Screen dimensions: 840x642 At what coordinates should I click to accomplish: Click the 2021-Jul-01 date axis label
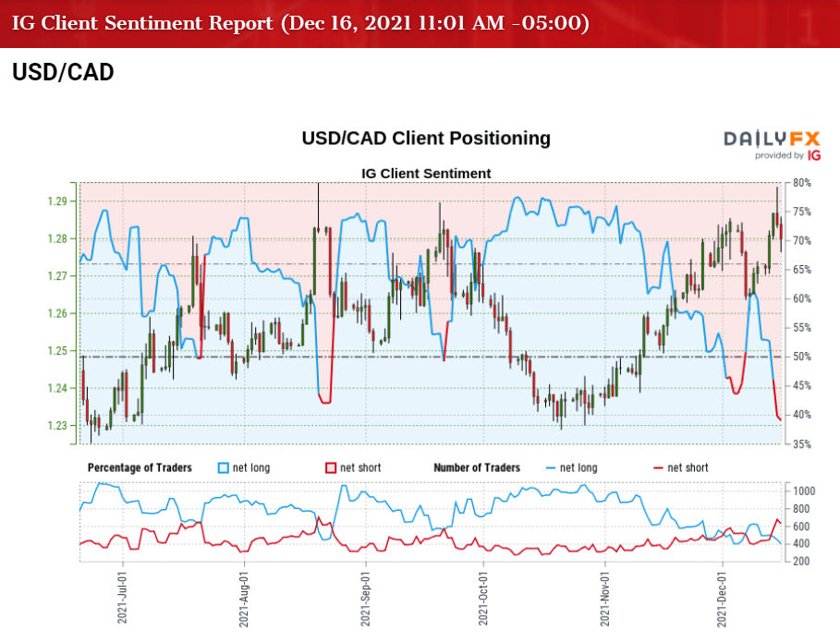click(x=122, y=598)
